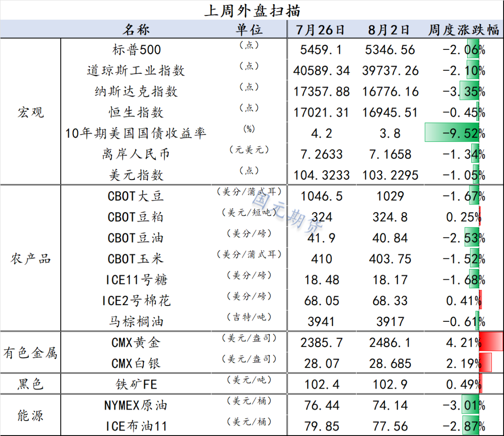This screenshot has height=436, width=504.
Task: Click the 离岸人民币 row name
Action: [136, 154]
